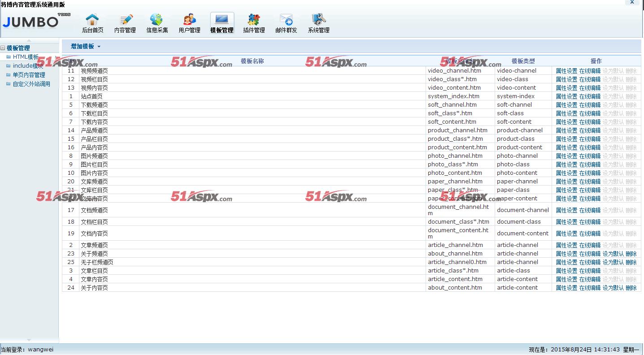Screen dimensions: 644x355
Task: Collapse the 模板管理 tree node
Action: (x=3, y=48)
